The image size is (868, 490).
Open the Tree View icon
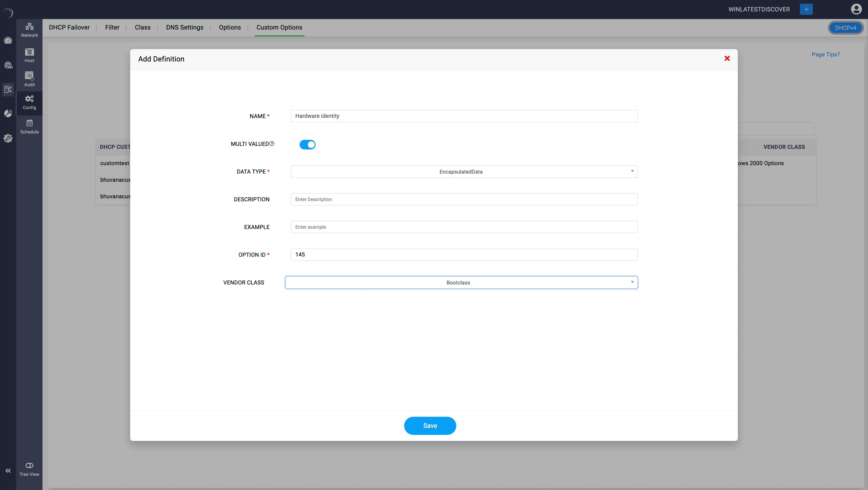pyautogui.click(x=29, y=465)
